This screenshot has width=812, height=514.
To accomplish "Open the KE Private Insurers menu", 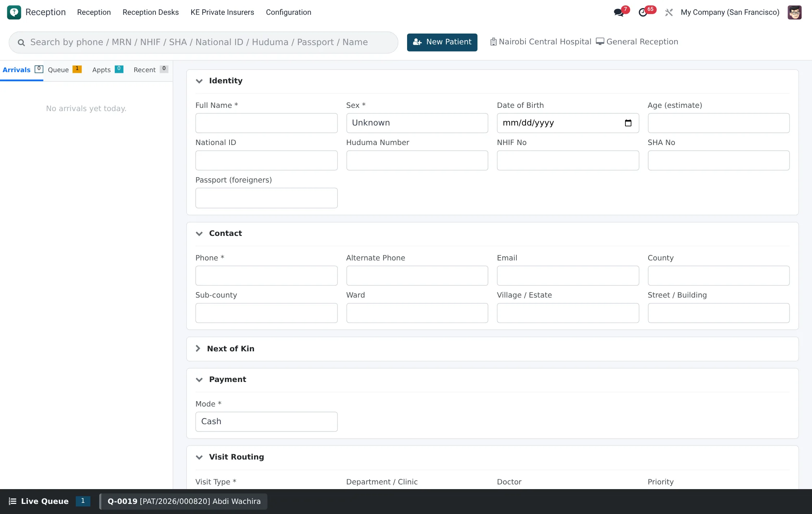I will point(222,12).
